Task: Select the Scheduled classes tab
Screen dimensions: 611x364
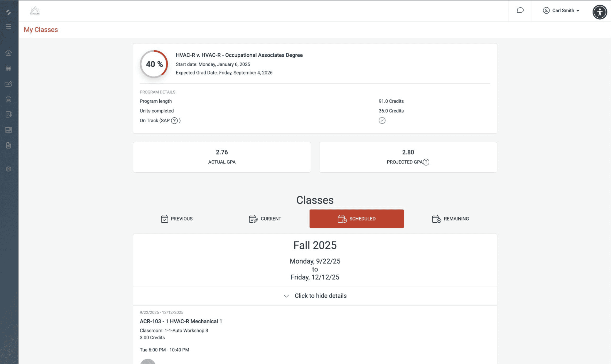Action: point(357,219)
